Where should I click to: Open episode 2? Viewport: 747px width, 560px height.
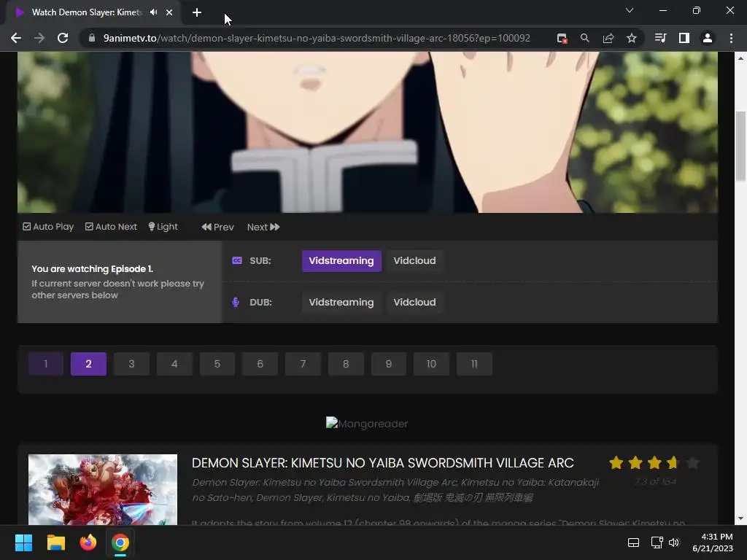pos(88,365)
